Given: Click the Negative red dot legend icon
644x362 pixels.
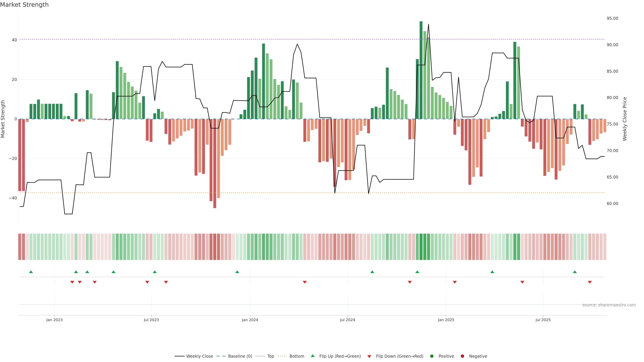Looking at the screenshot, I should pyautogui.click(x=462, y=356).
